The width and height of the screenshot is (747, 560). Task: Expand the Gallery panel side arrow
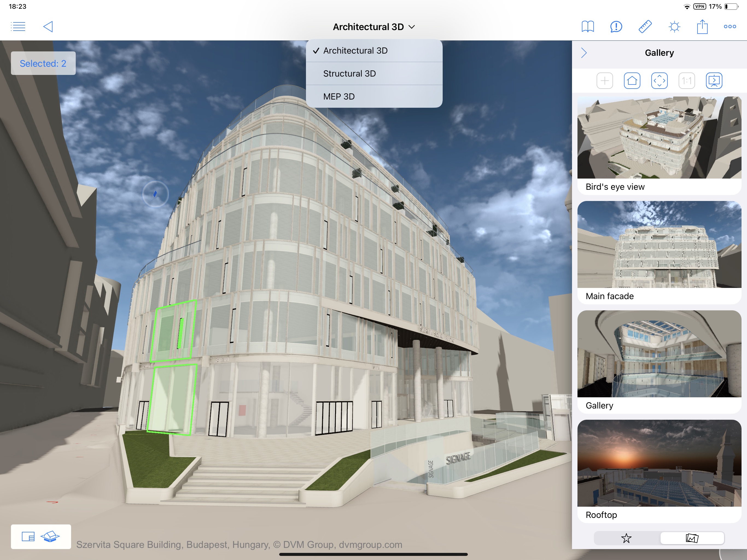tap(583, 53)
